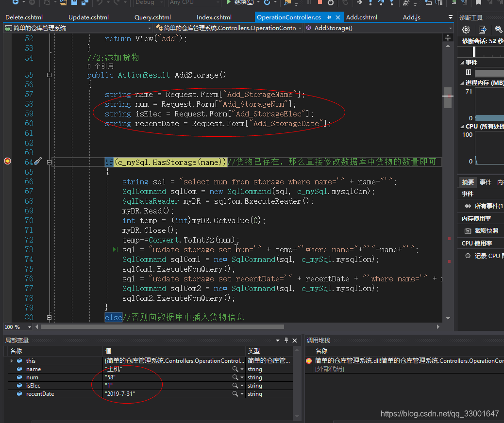Open visualizer dropdown for name variable

pos(242,369)
